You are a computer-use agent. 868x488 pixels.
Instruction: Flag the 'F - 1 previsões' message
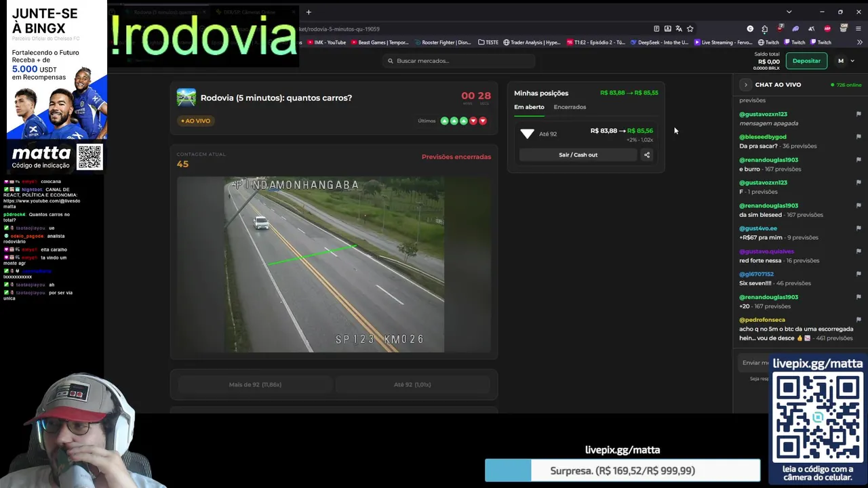[859, 182]
